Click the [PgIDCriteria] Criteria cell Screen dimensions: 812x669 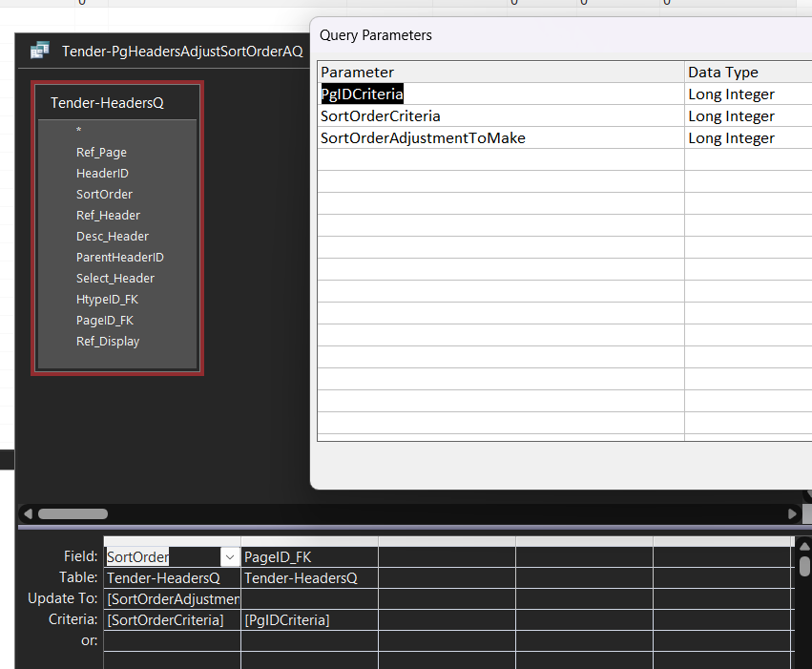pyautogui.click(x=309, y=619)
